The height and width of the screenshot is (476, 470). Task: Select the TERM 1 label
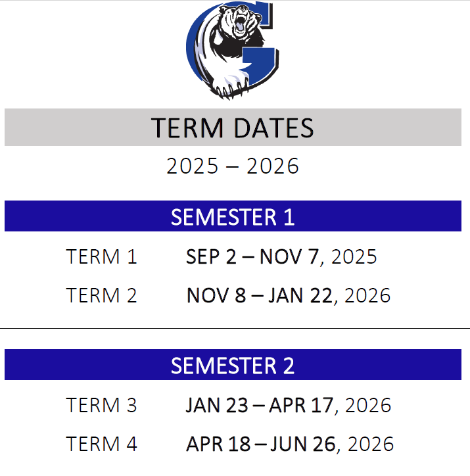tap(101, 256)
